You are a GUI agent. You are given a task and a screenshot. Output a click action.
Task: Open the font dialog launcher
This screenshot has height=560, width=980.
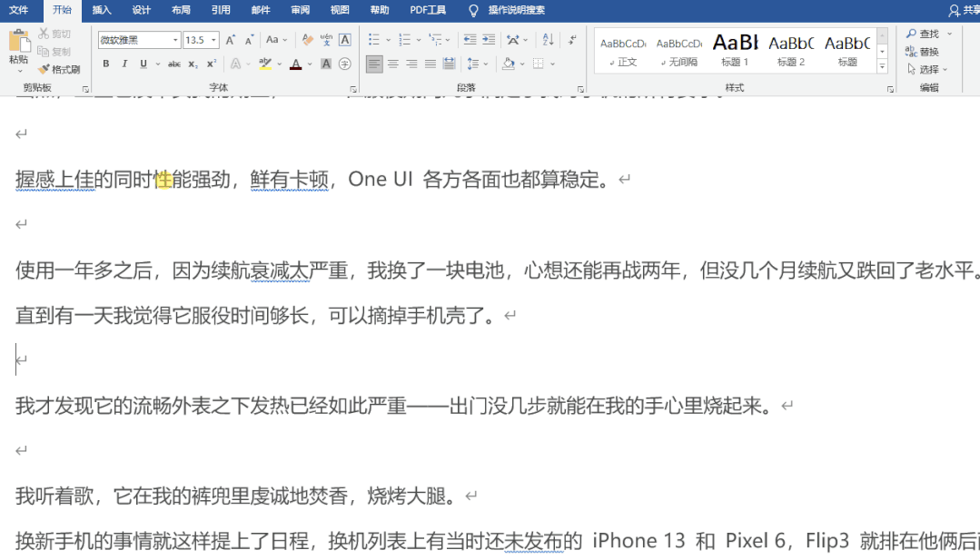click(x=353, y=89)
